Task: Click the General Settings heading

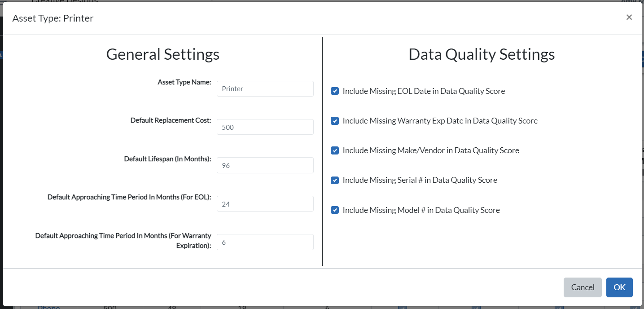Action: 162,54
